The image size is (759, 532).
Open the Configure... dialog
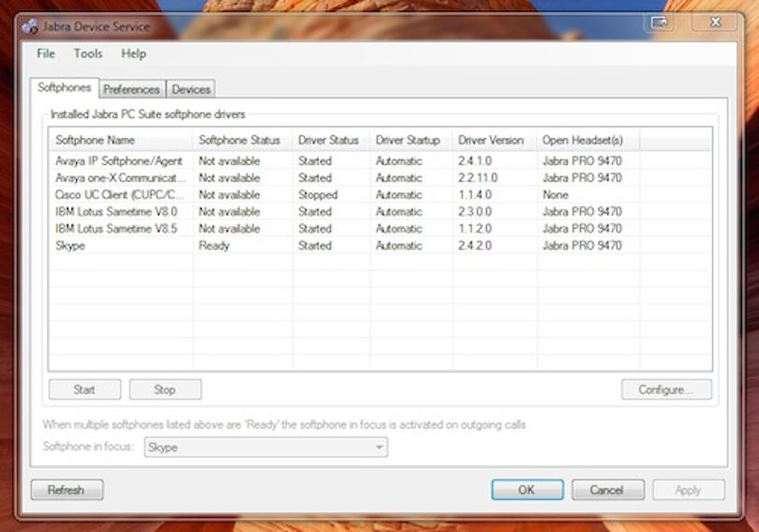666,390
